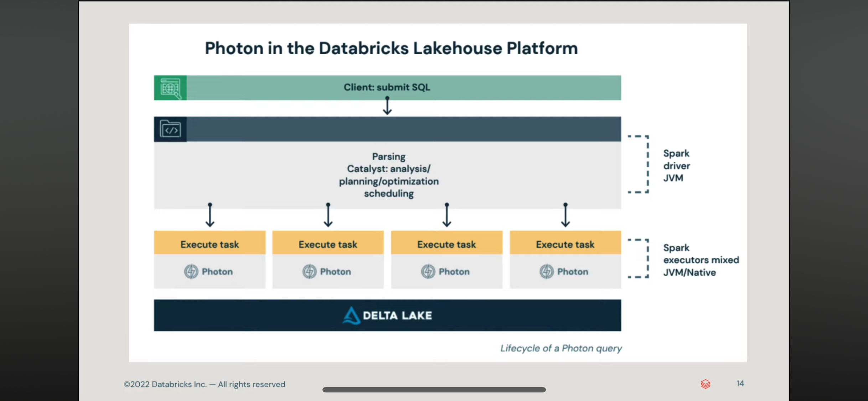Click the Delta Lake triangle logo
The height and width of the screenshot is (401, 868).
[351, 315]
